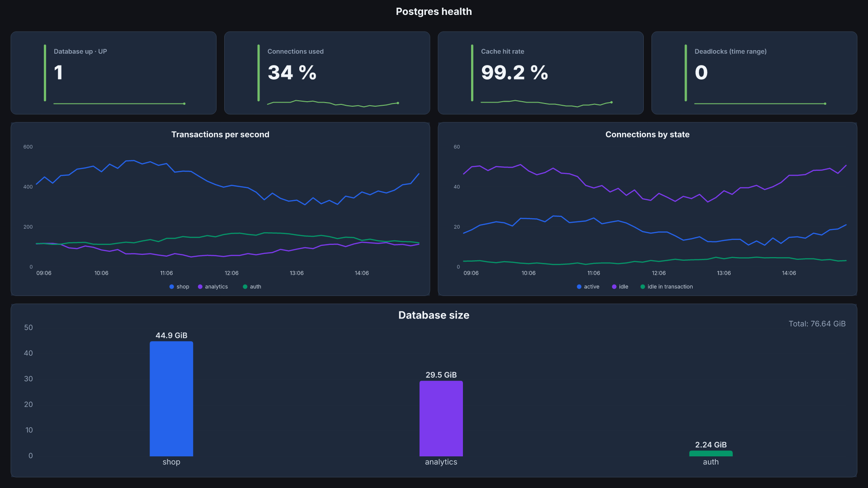Click the analytics axis label under bar

[441, 462]
